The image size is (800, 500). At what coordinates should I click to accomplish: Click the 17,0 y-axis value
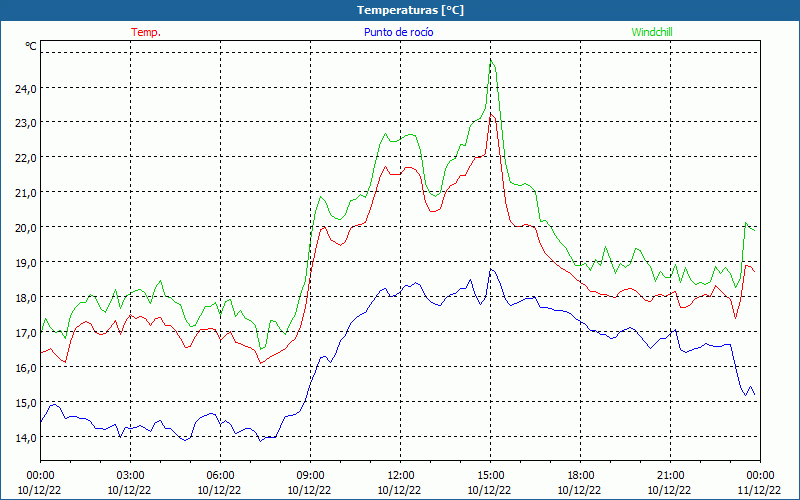(25, 333)
